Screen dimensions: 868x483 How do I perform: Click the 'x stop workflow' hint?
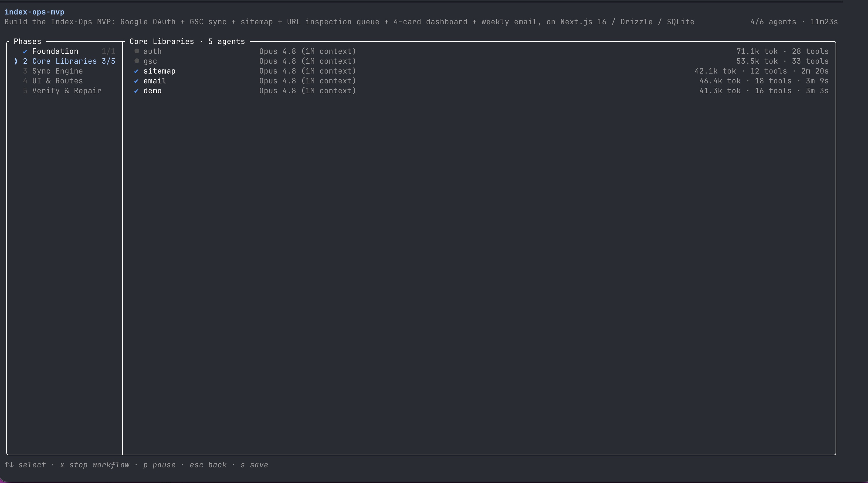coord(95,465)
